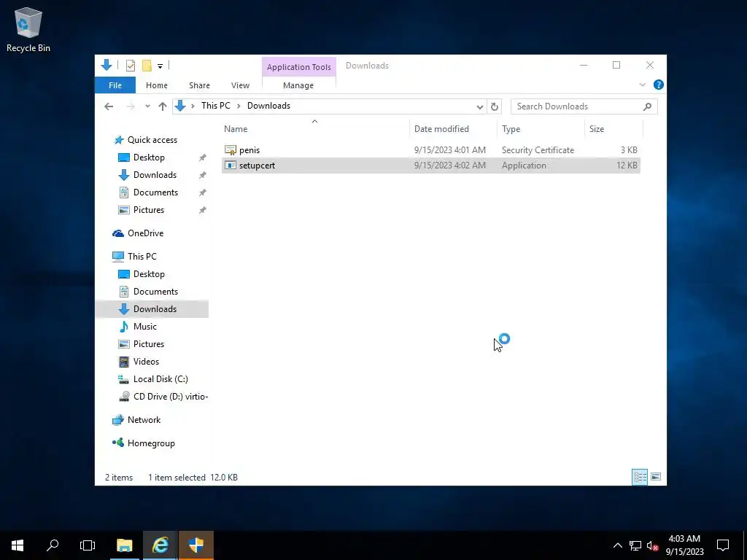Refresh the Downloads folder
747x560 pixels.
tap(495, 106)
